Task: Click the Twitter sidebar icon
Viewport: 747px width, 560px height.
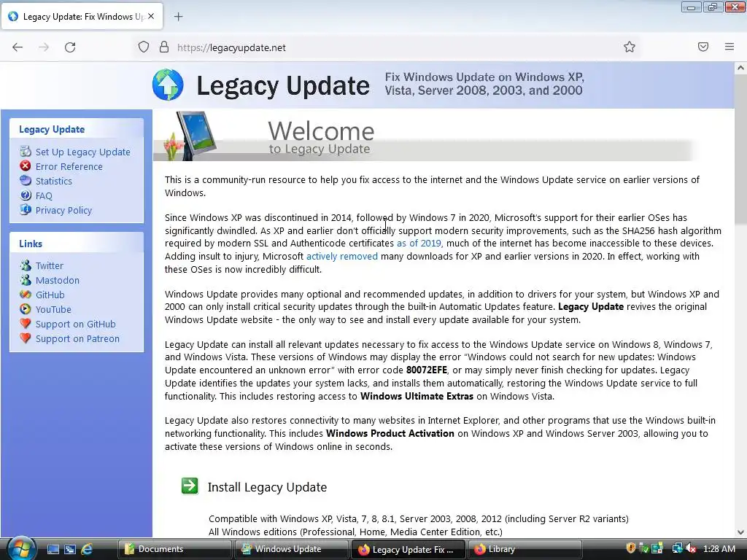Action: coord(26,265)
